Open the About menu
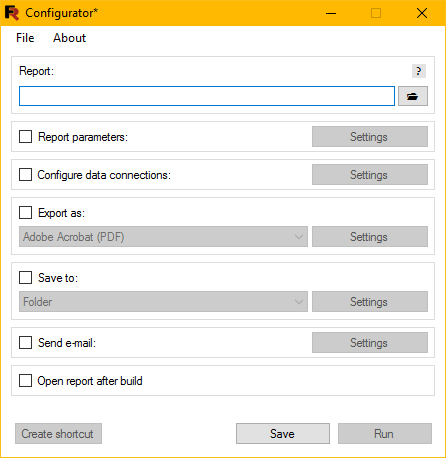The height and width of the screenshot is (458, 446). [x=69, y=38]
